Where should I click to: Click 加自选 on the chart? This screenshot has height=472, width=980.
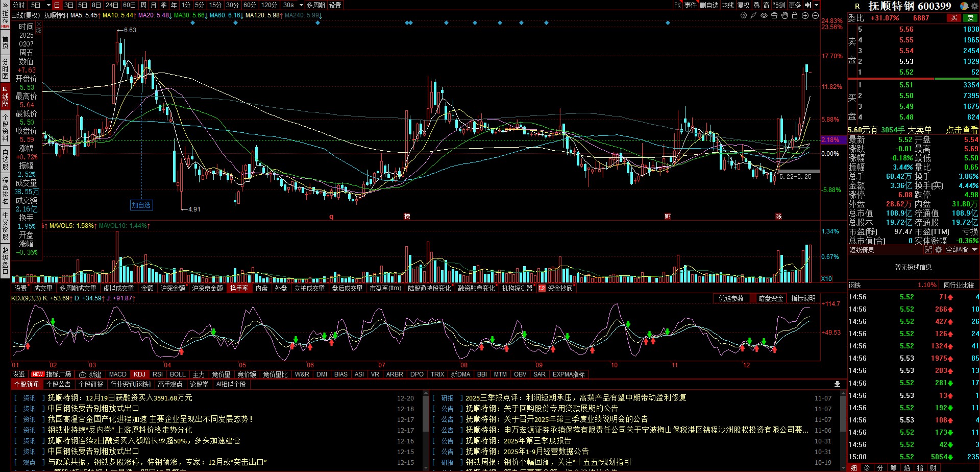141,205
